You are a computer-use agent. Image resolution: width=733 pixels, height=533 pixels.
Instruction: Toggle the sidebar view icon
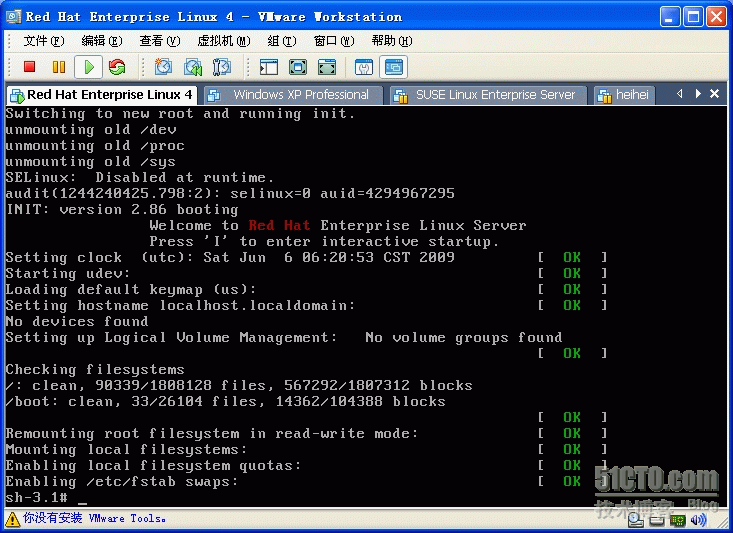click(x=269, y=67)
